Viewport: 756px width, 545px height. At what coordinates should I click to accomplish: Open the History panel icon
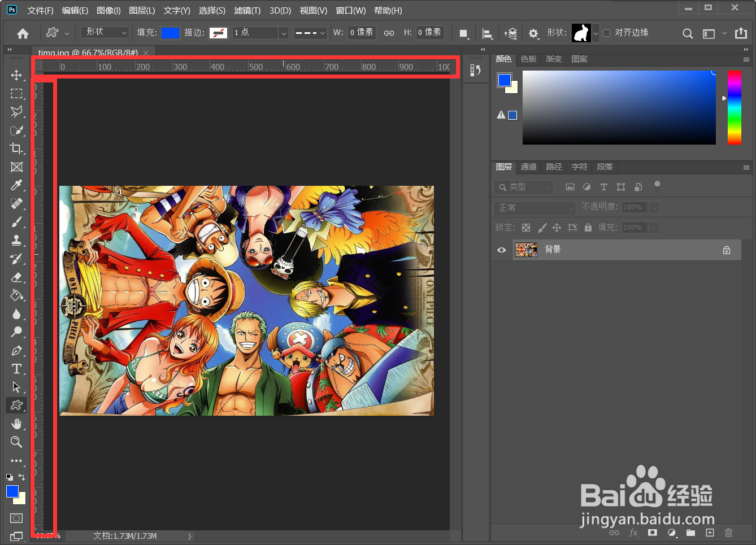475,70
